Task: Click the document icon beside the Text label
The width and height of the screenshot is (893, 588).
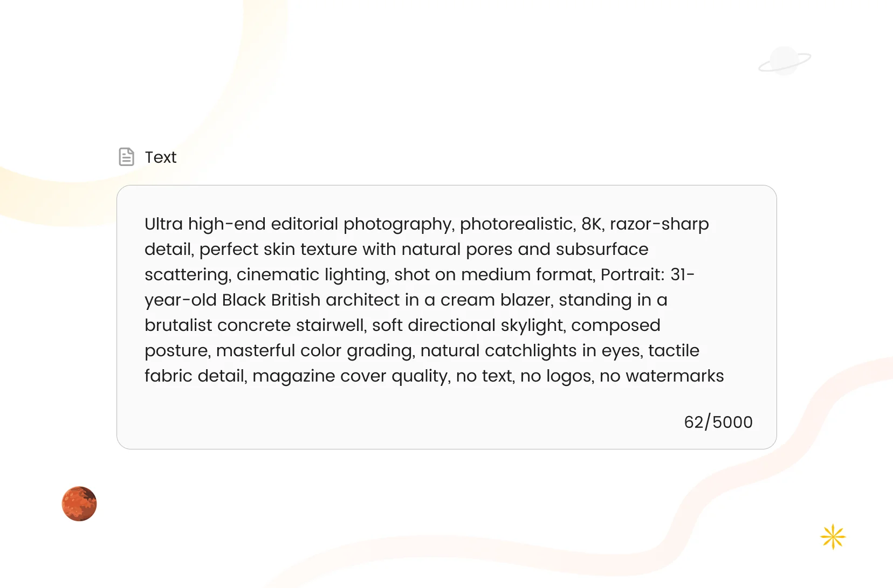Action: [x=126, y=157]
